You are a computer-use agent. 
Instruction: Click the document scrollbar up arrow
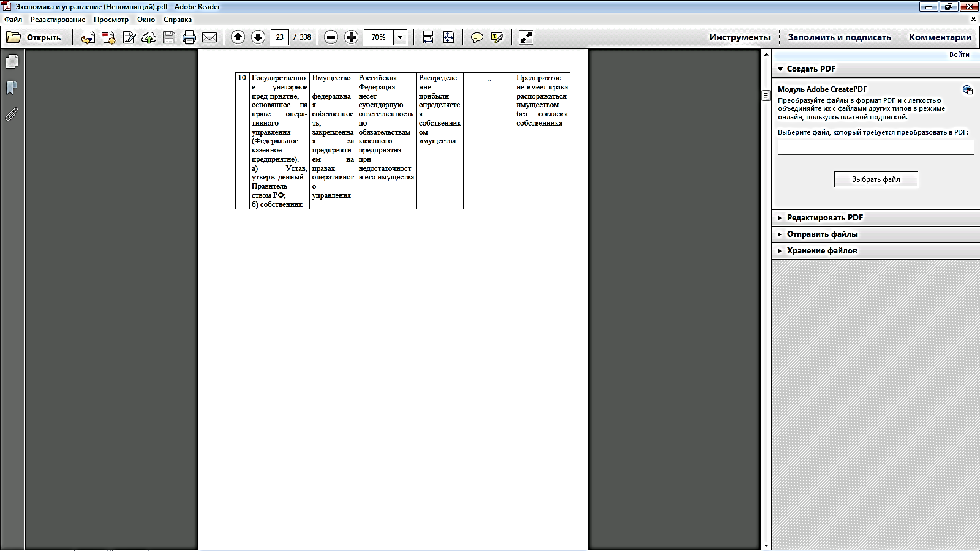(766, 54)
